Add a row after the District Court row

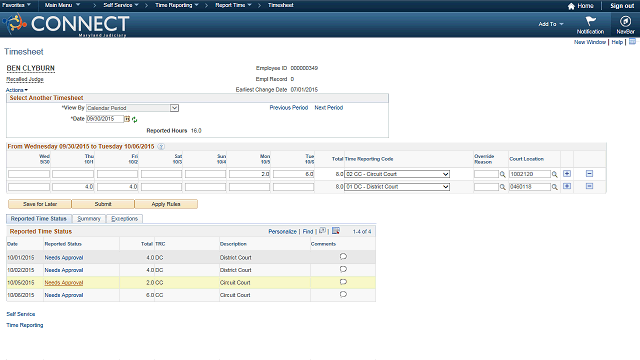point(567,186)
